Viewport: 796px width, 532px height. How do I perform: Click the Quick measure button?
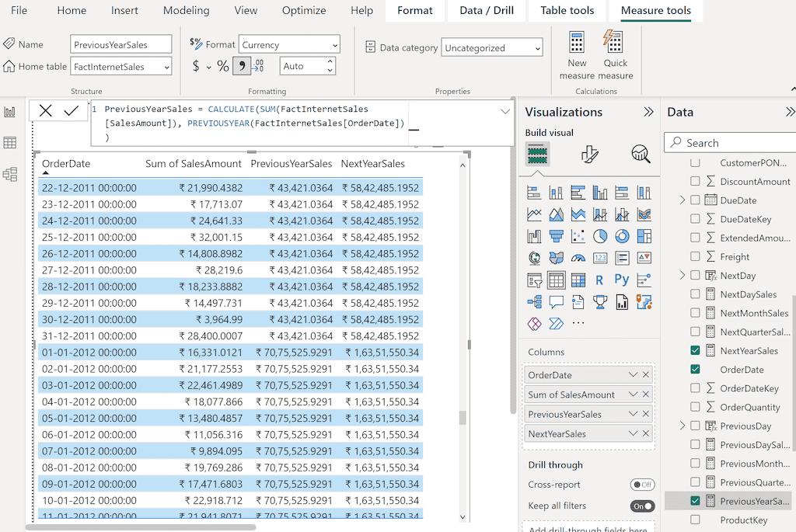[615, 54]
